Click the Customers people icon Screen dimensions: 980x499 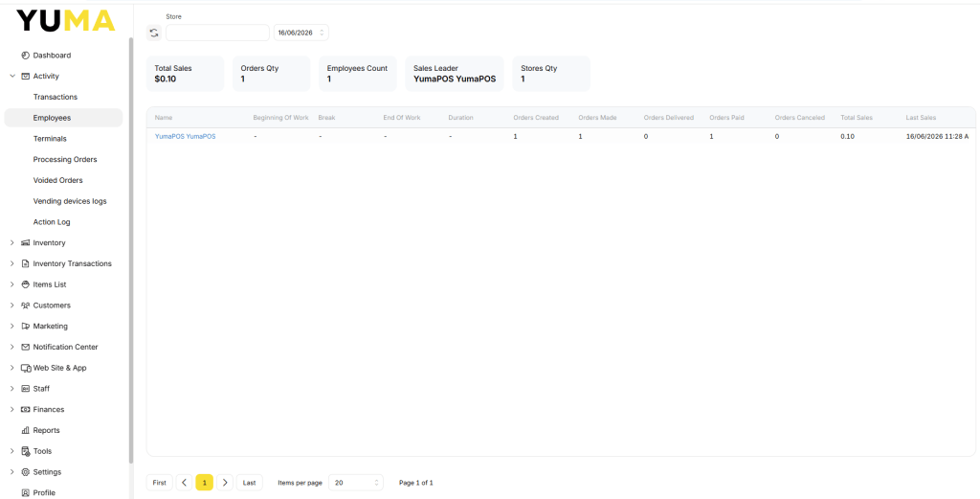[x=26, y=306]
